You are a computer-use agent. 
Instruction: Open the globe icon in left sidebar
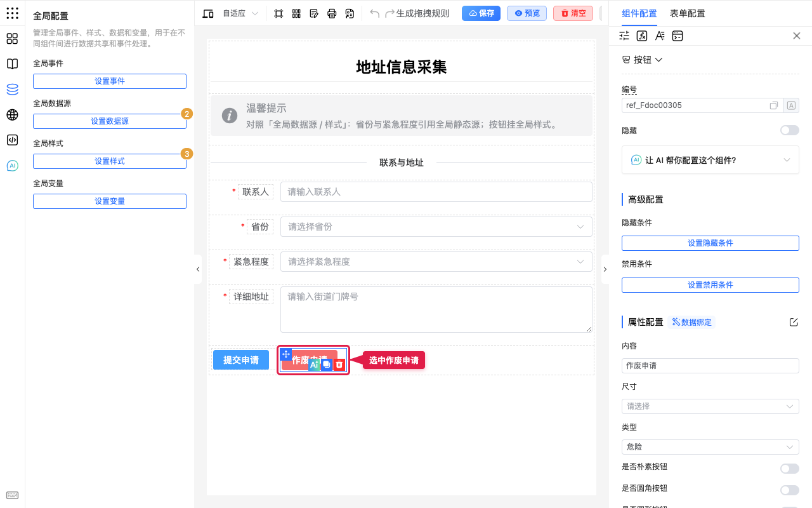tap(12, 115)
